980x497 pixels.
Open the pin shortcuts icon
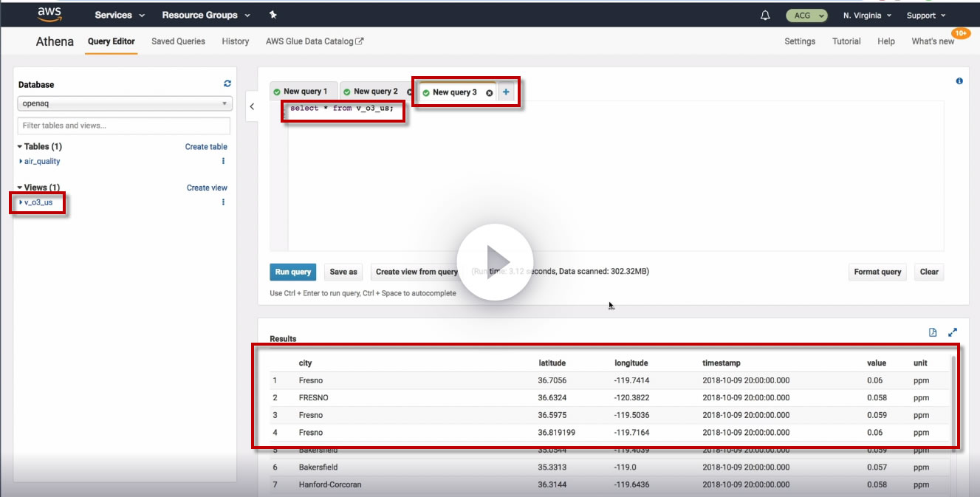coord(273,15)
